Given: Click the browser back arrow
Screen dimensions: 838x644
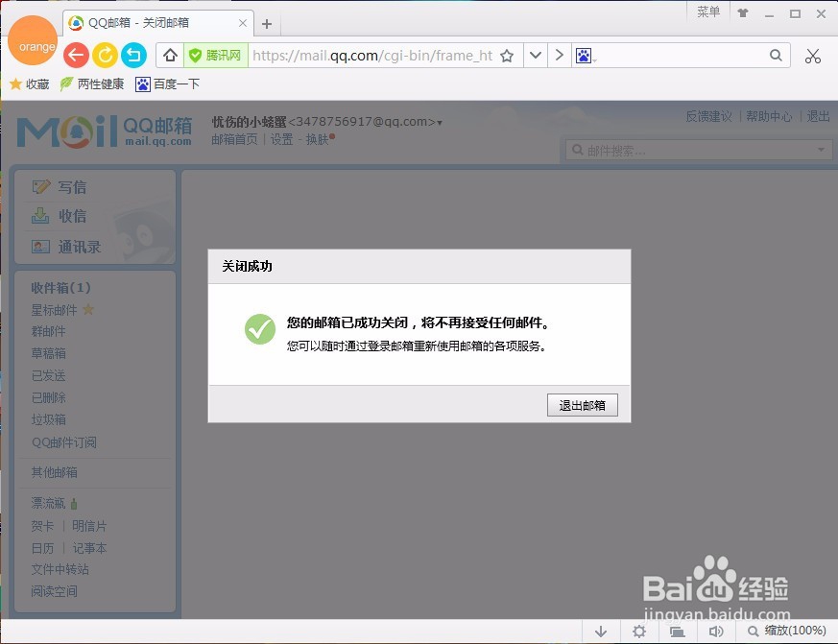Looking at the screenshot, I should coord(76,56).
